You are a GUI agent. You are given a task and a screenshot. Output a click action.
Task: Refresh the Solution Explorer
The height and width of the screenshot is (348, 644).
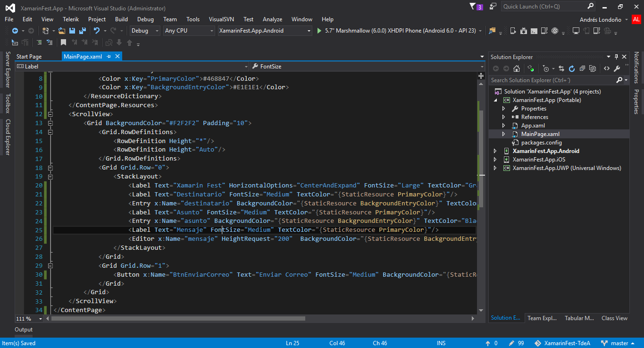click(572, 68)
